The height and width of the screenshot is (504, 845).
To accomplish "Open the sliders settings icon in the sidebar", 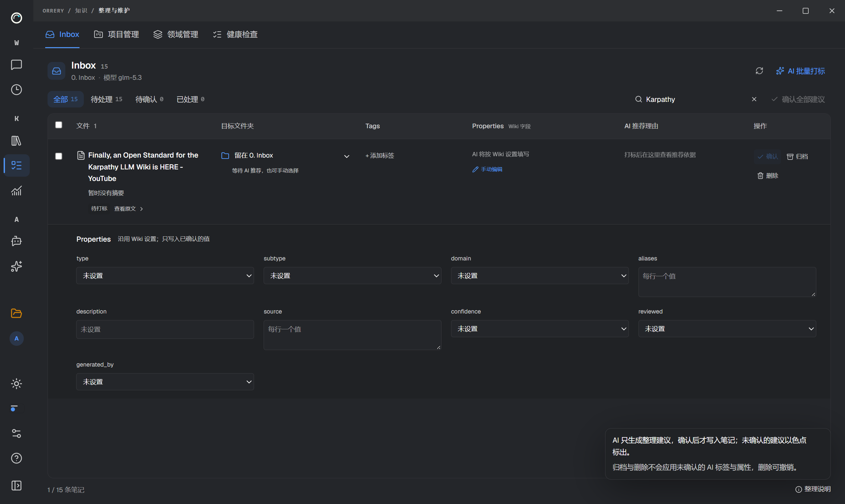I will [x=16, y=433].
